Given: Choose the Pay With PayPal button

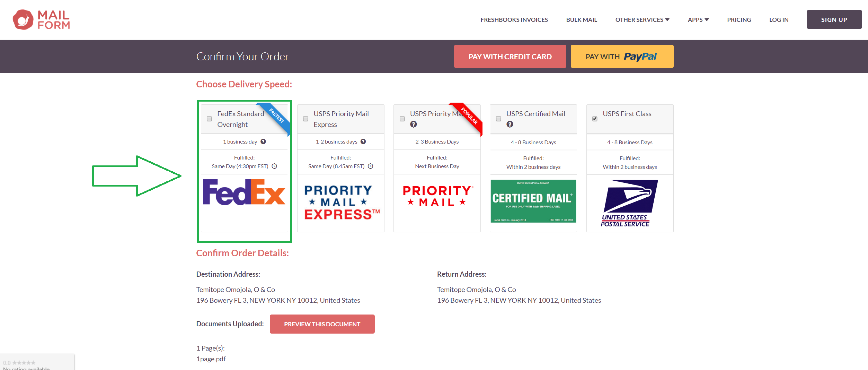Looking at the screenshot, I should [x=622, y=57].
